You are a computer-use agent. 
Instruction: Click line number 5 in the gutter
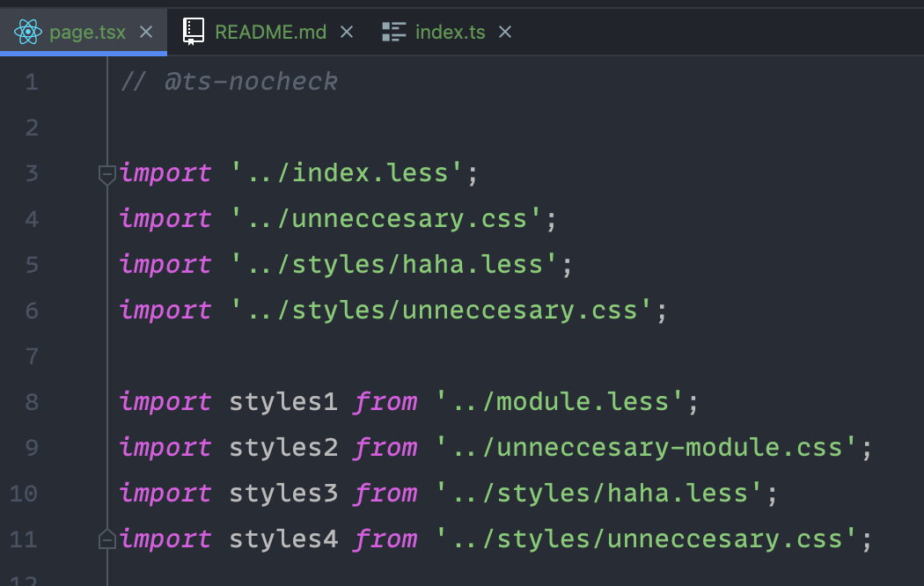[32, 265]
